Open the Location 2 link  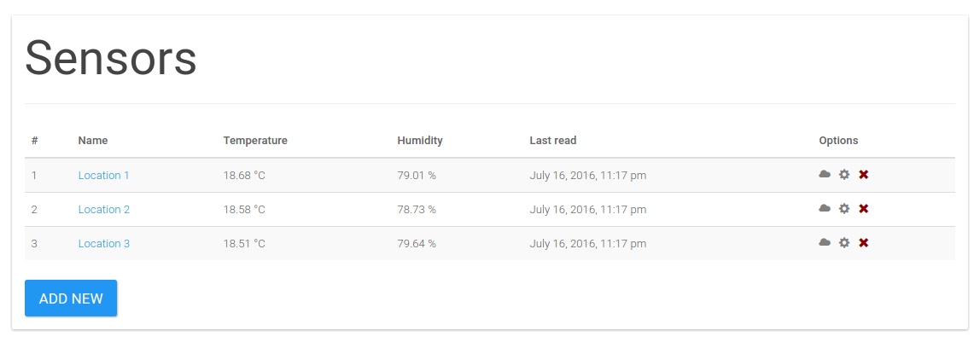(104, 209)
